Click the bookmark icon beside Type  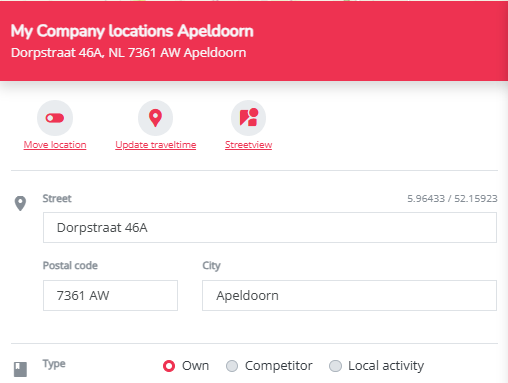[x=20, y=369]
